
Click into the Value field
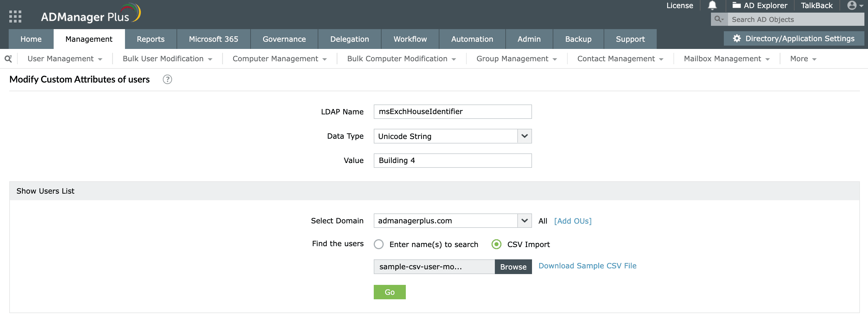(453, 161)
